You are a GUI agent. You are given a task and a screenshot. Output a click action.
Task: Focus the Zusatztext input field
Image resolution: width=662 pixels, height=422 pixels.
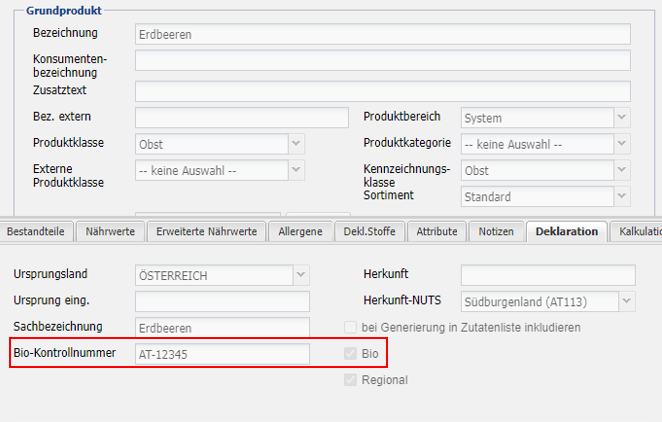pos(382,91)
